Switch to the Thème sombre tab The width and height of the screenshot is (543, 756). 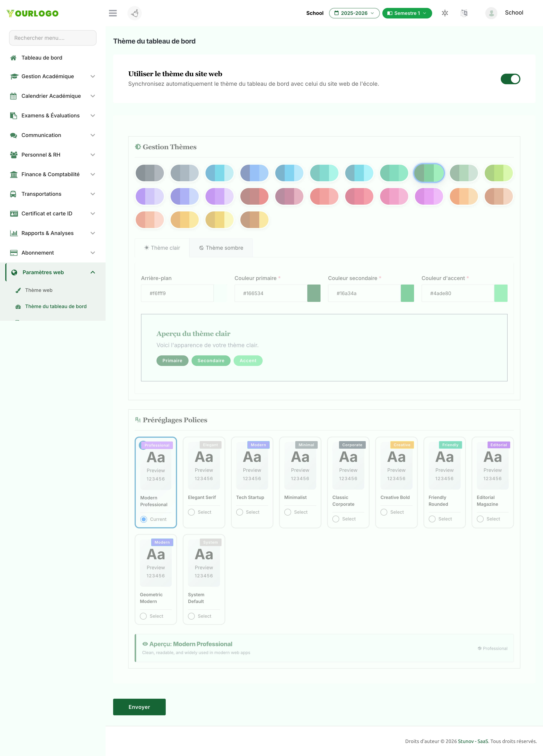(221, 248)
